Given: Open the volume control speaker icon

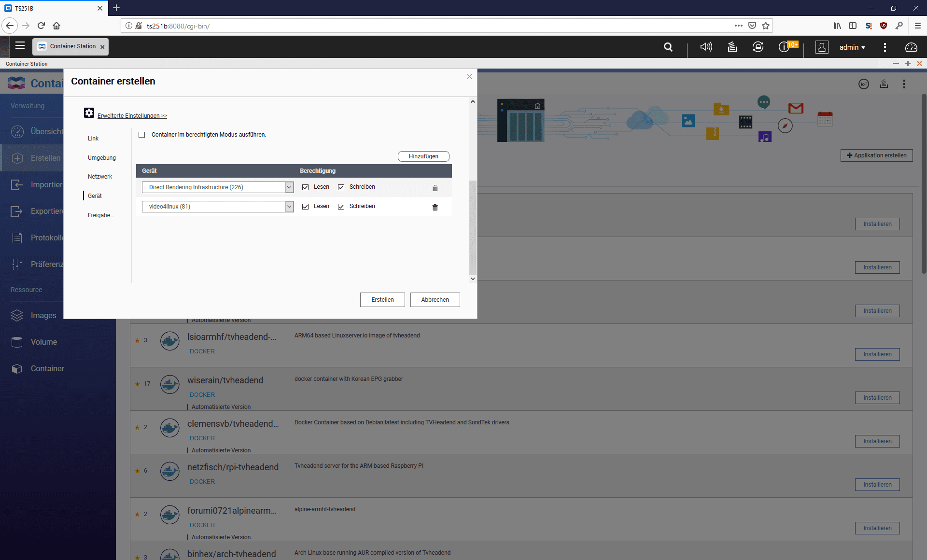Looking at the screenshot, I should 706,47.
